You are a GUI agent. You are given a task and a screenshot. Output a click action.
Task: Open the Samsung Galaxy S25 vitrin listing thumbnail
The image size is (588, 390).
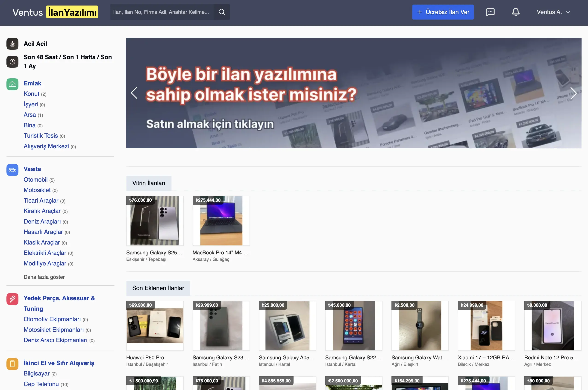(155, 221)
